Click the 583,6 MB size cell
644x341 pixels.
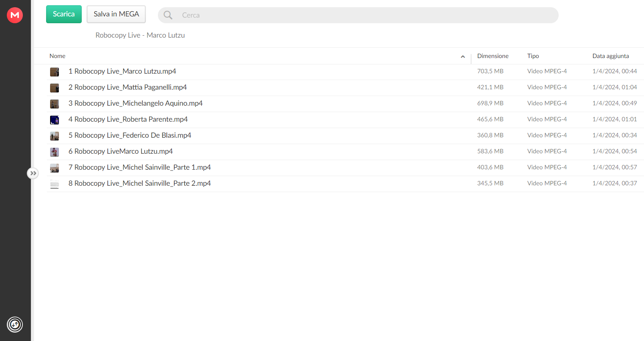(490, 151)
